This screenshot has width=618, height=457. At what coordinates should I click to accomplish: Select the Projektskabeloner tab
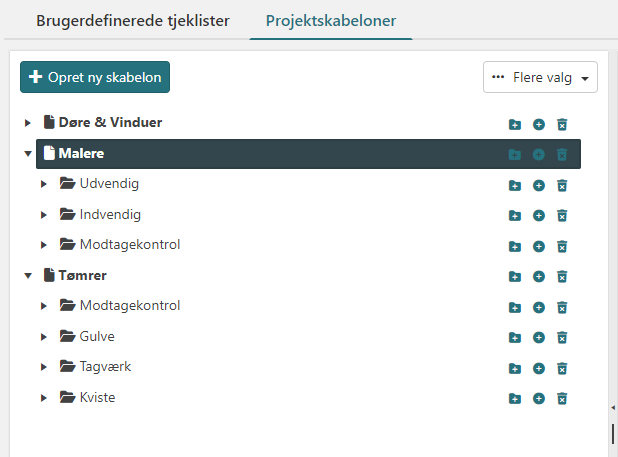coord(330,20)
